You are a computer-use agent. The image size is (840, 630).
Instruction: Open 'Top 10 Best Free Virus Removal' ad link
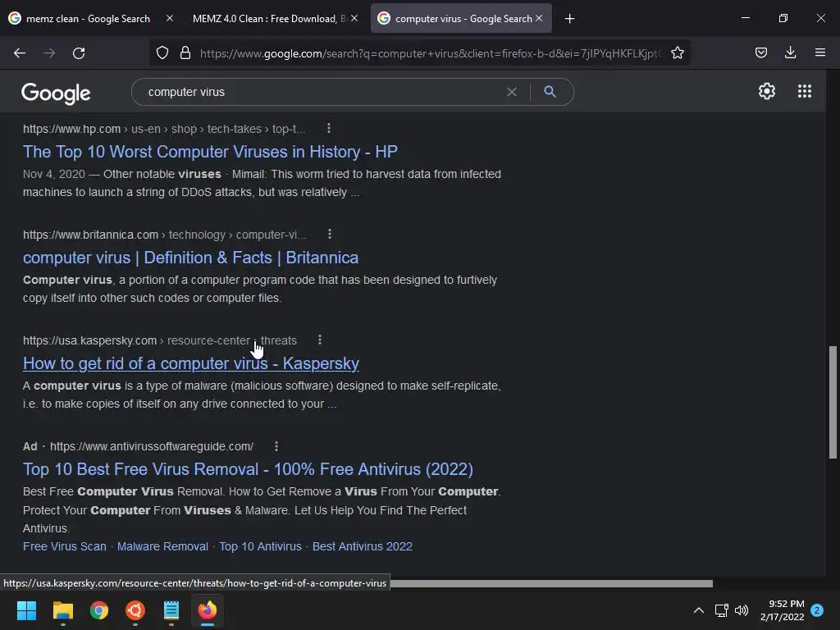248,469
